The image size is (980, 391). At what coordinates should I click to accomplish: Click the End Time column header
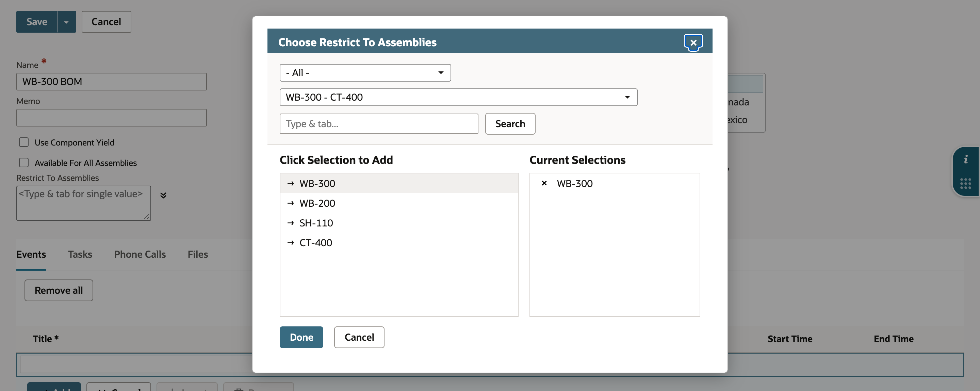pos(893,339)
